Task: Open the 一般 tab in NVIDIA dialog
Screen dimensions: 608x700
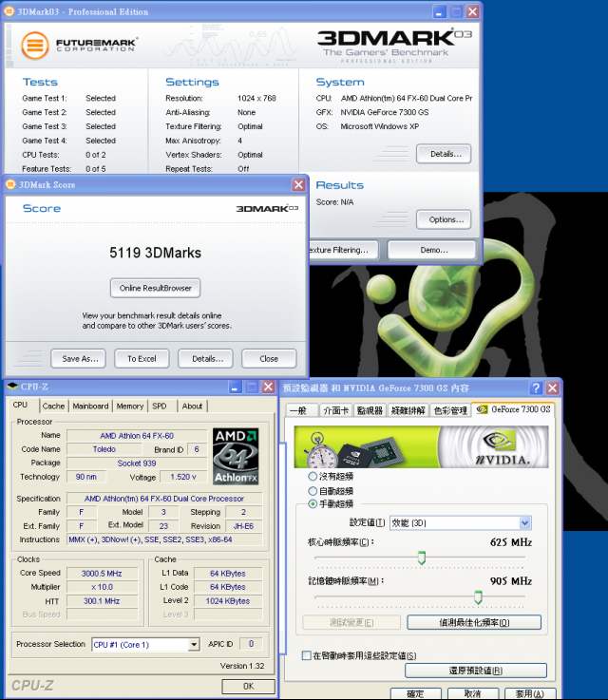Action: [302, 410]
